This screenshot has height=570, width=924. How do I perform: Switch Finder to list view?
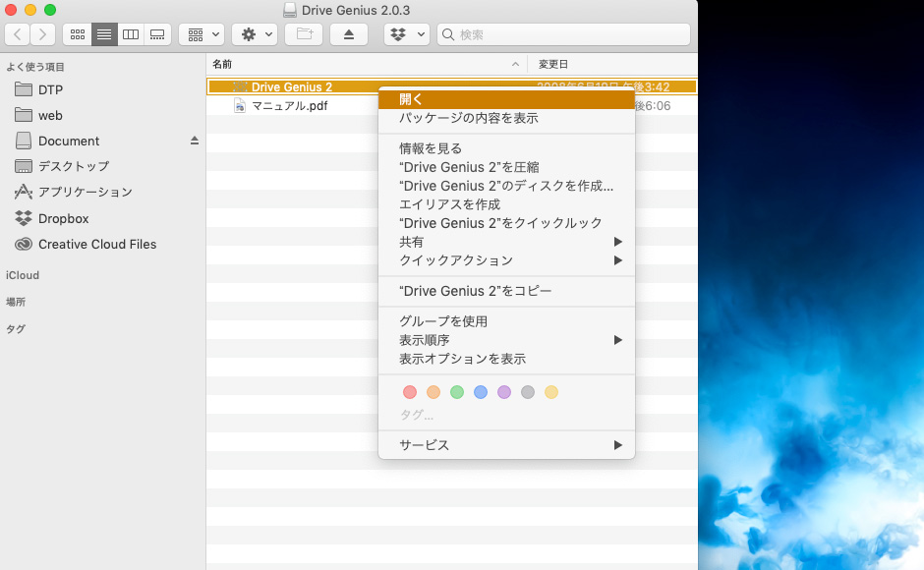[104, 34]
